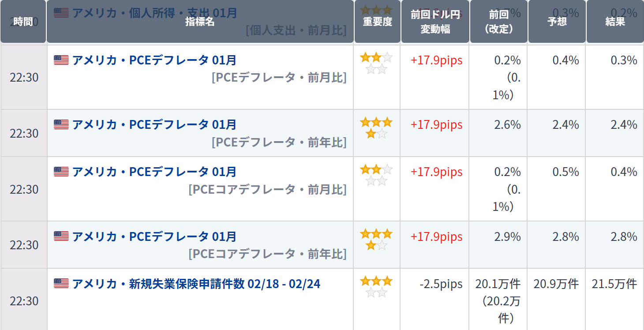
Task: Open the PCEデフレータ 01月 link above [PCEコアデフレータ・前年比]
Action: (154, 236)
